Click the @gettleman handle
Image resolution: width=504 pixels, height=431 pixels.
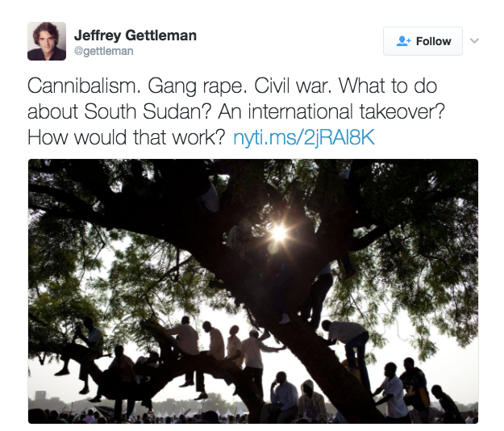point(104,51)
